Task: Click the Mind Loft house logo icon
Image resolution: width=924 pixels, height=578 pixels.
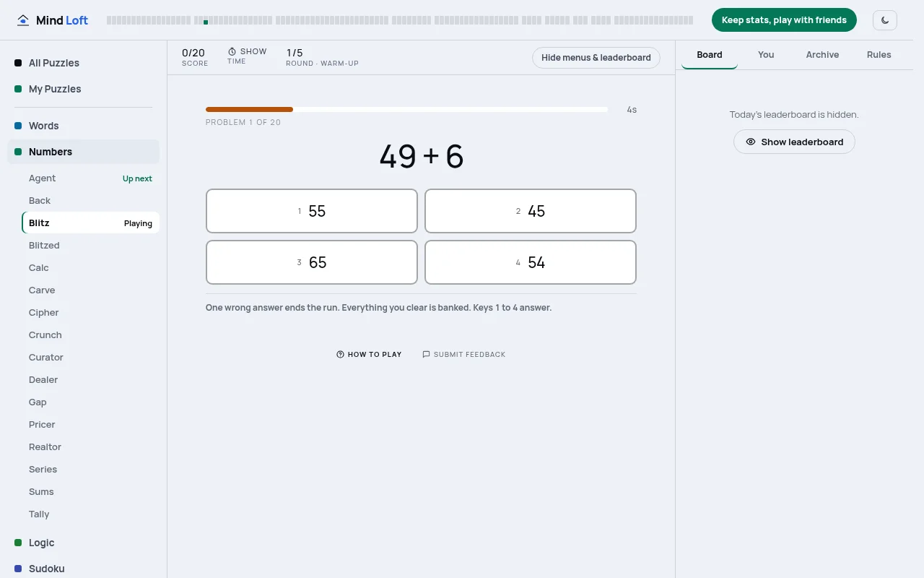Action: pyautogui.click(x=24, y=20)
